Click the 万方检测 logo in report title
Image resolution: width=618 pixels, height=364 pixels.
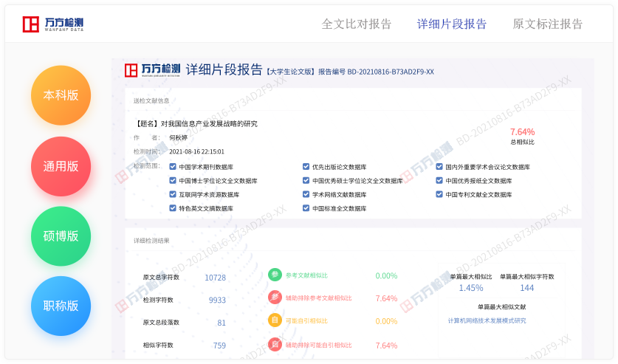tap(152, 70)
